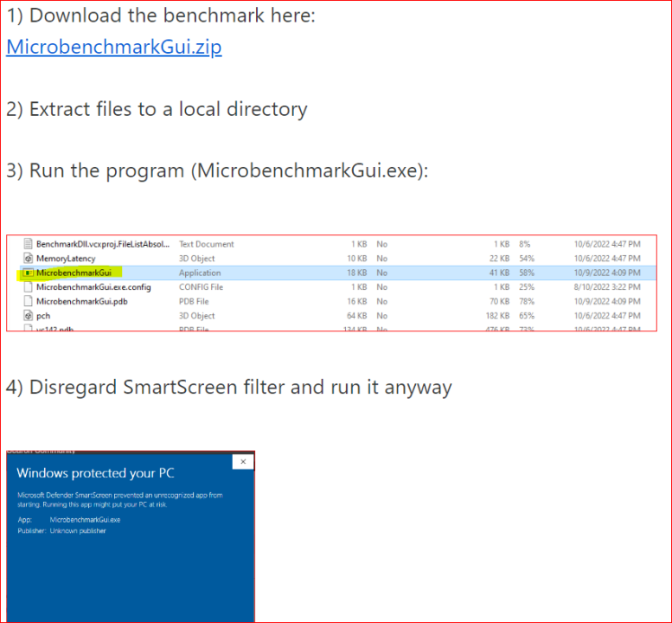Screen dimensions: 672x623
Task: Click the Extract files to a local directory step
Action: coord(157,109)
